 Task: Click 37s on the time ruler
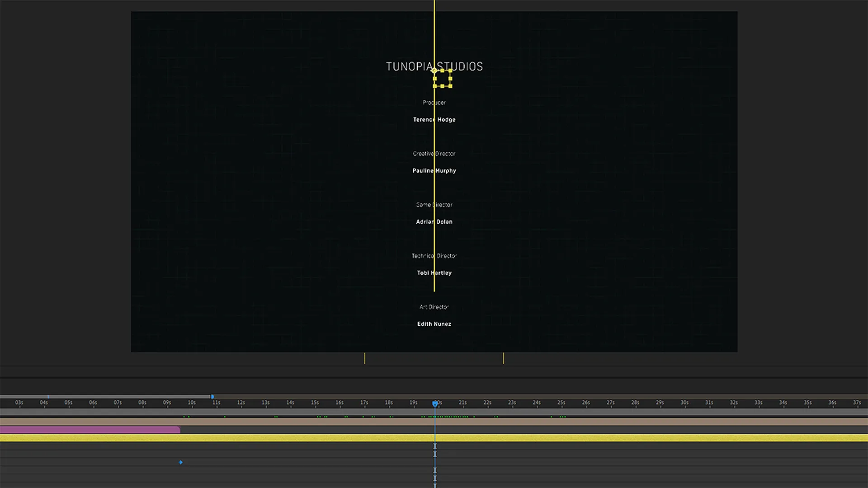pyautogui.click(x=857, y=402)
